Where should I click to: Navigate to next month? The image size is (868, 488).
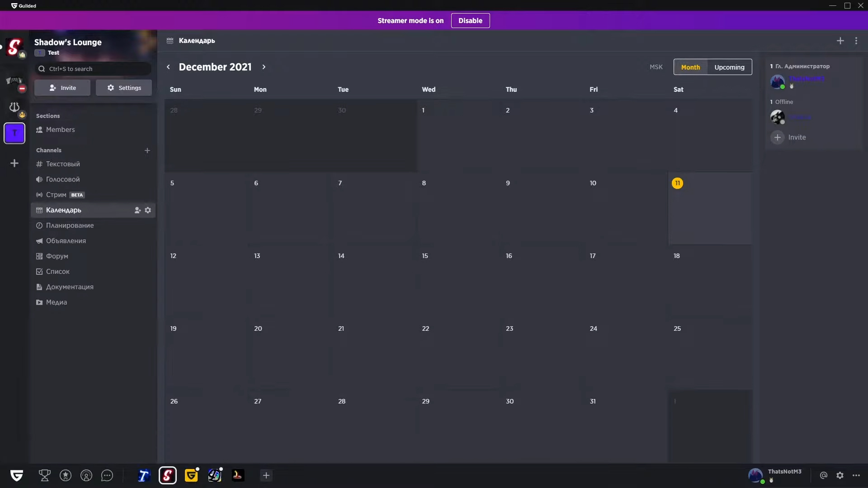264,67
